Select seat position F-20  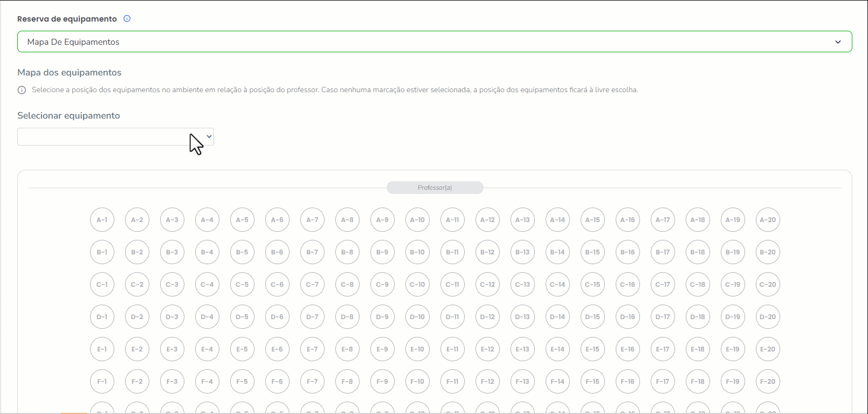pos(768,382)
